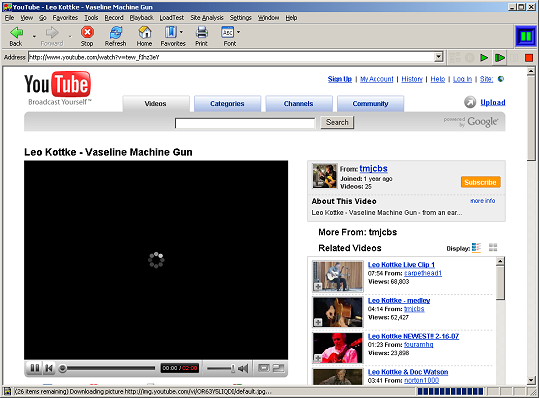The image size is (539, 398).
Task: Select list display mode for related videos
Action: click(x=476, y=247)
